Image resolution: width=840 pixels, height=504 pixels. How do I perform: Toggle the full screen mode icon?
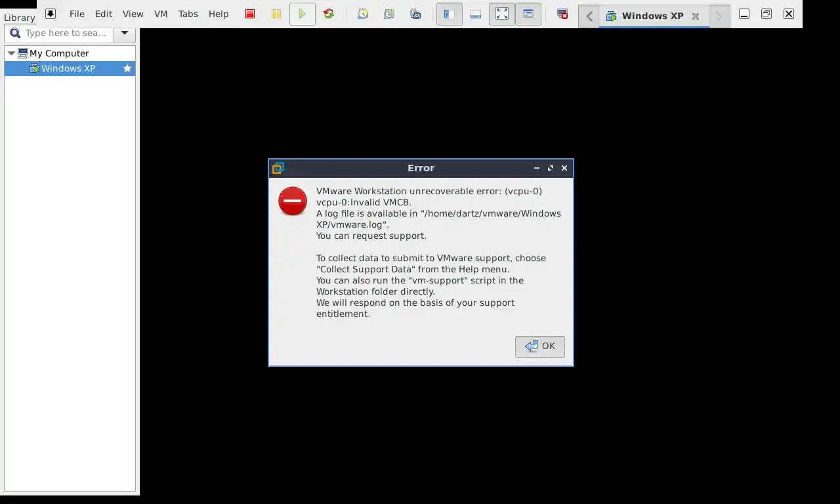[x=502, y=14]
